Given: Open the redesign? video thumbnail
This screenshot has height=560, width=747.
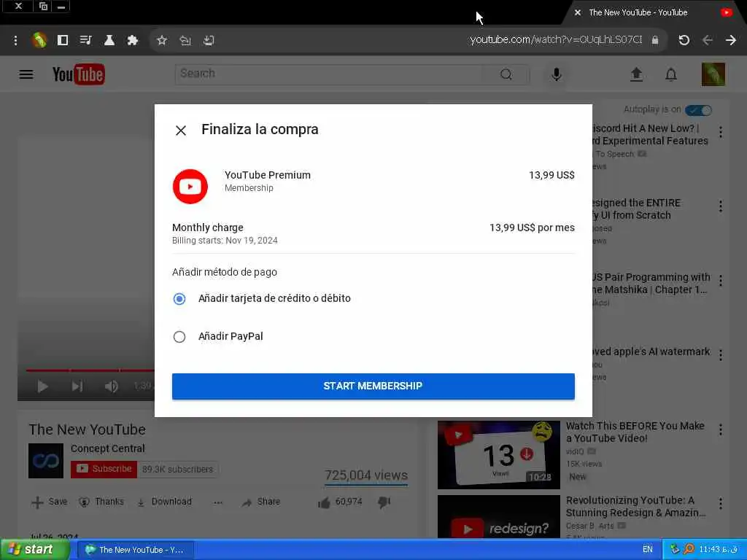Looking at the screenshot, I should click(499, 517).
